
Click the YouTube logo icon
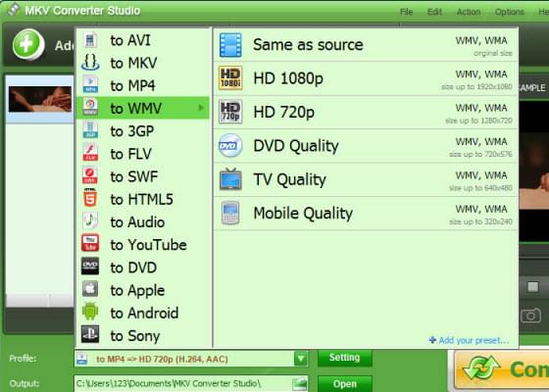(x=90, y=244)
